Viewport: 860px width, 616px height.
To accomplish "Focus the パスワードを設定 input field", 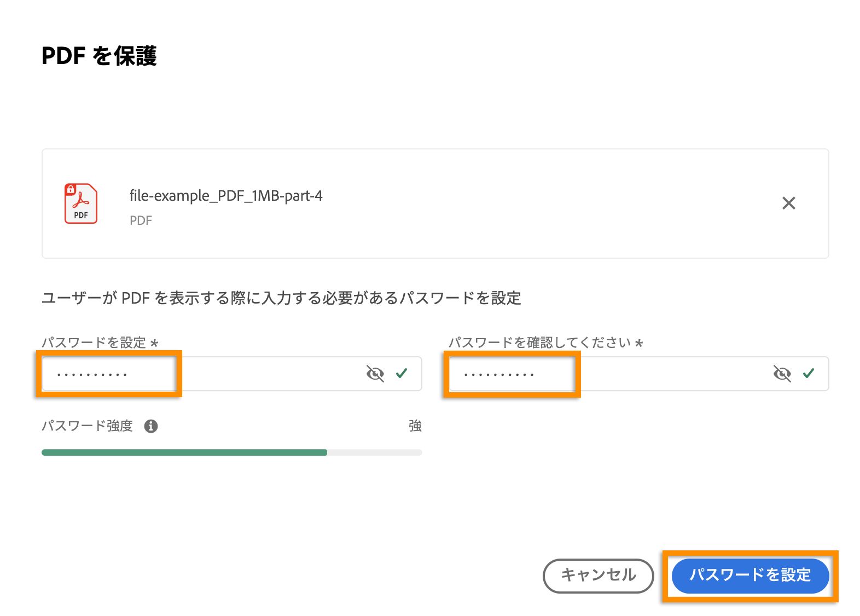I will point(231,374).
